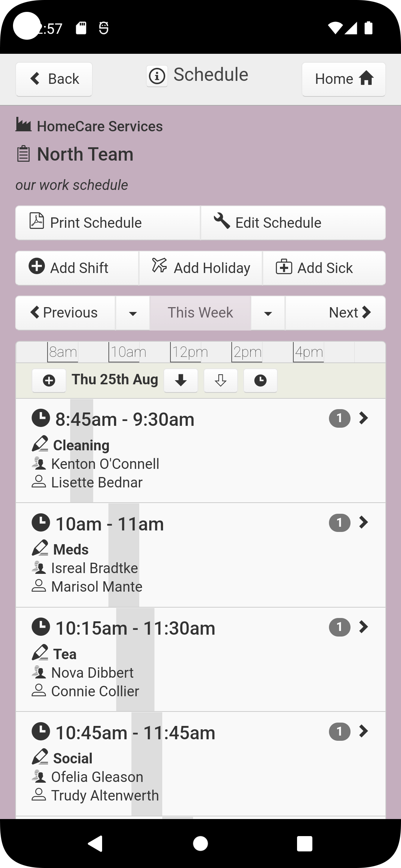Tap the Print Schedule PDF button

(x=108, y=223)
